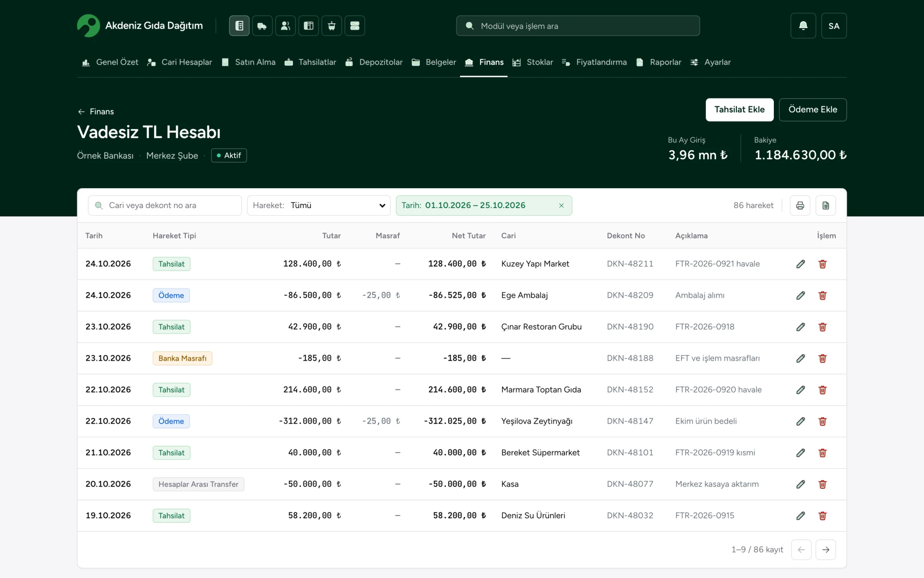Clear the Tarih date range filter
Image resolution: width=924 pixels, height=578 pixels.
pyautogui.click(x=561, y=206)
